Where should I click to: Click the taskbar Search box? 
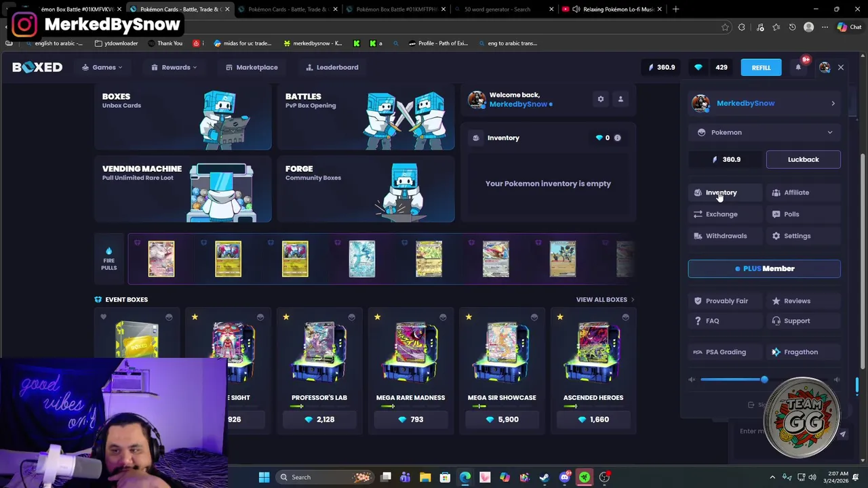325,477
